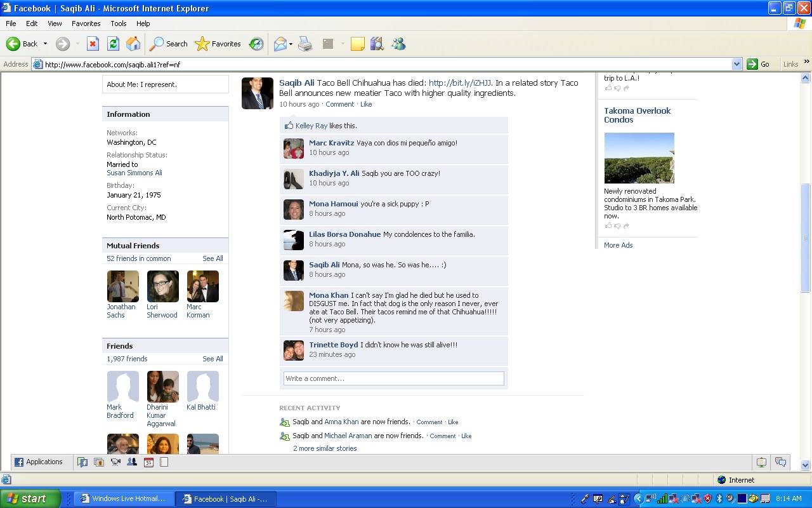
Task: Click the Facebook bookmark icon in bottom bar
Action: pos(82,462)
